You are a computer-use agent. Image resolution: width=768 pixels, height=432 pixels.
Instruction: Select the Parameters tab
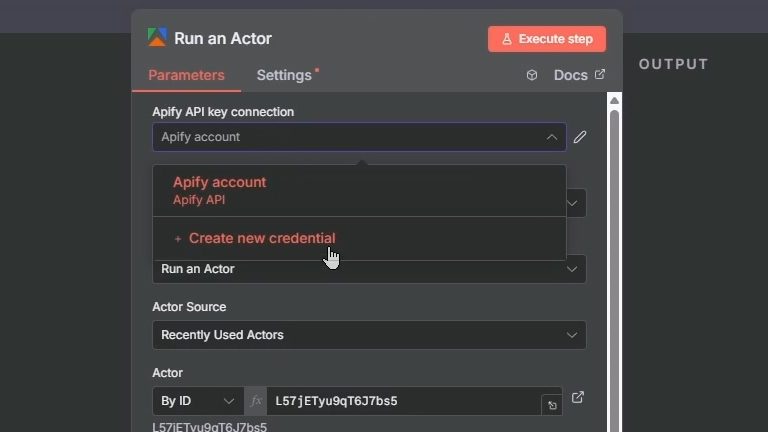(x=186, y=75)
